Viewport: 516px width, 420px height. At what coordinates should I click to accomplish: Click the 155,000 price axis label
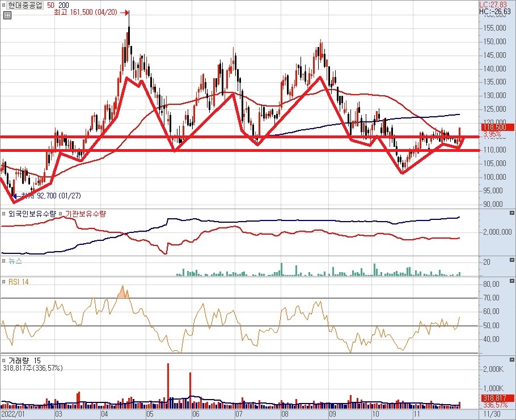click(x=494, y=28)
